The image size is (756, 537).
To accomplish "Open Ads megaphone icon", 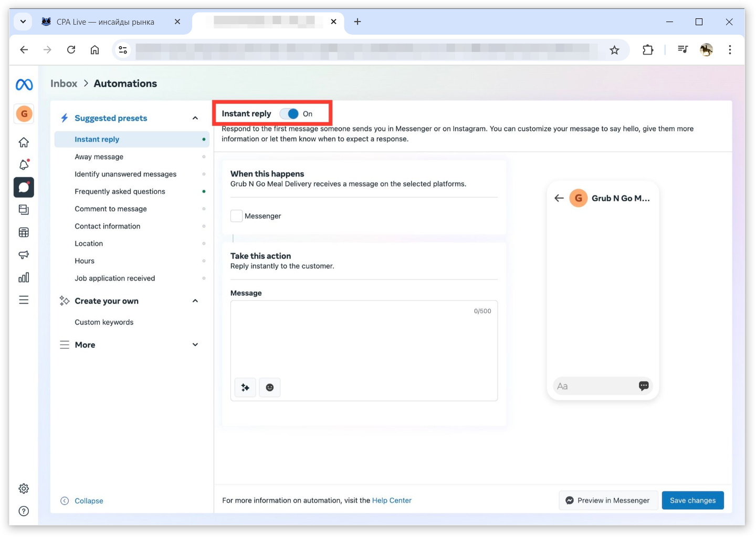I will click(24, 255).
